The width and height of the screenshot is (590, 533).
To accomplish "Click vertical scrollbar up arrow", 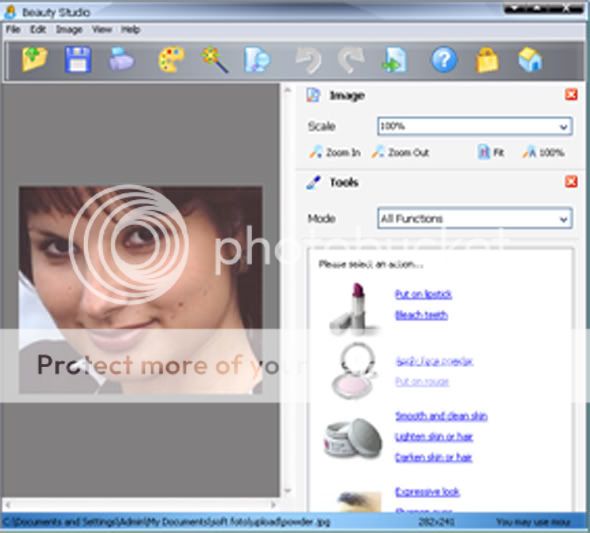I will pos(288,90).
